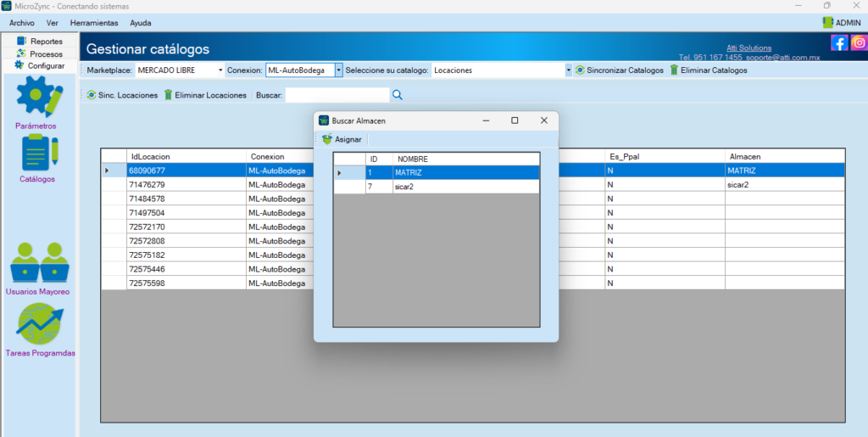Open the Procesos tab in the sidebar
This screenshot has height=437, width=868.
click(40, 53)
